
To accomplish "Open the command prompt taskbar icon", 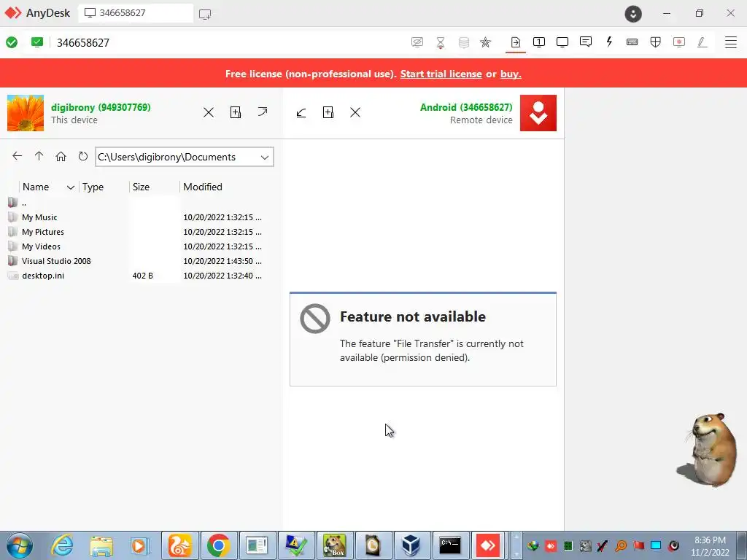I will pyautogui.click(x=450, y=545).
